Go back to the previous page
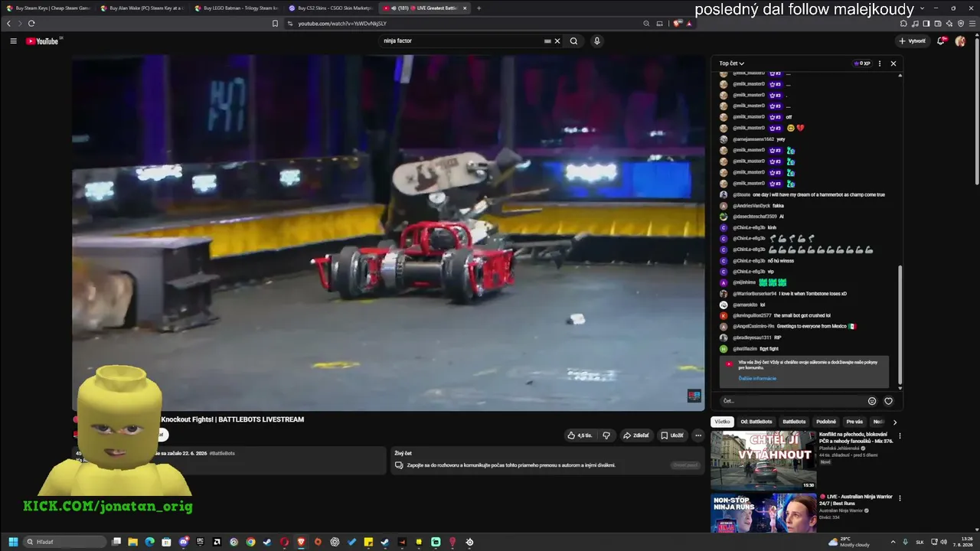This screenshot has height=551, width=980. 9,24
